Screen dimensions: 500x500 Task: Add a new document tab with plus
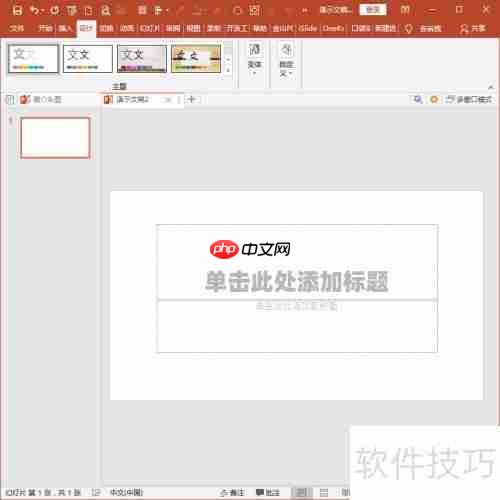point(192,99)
